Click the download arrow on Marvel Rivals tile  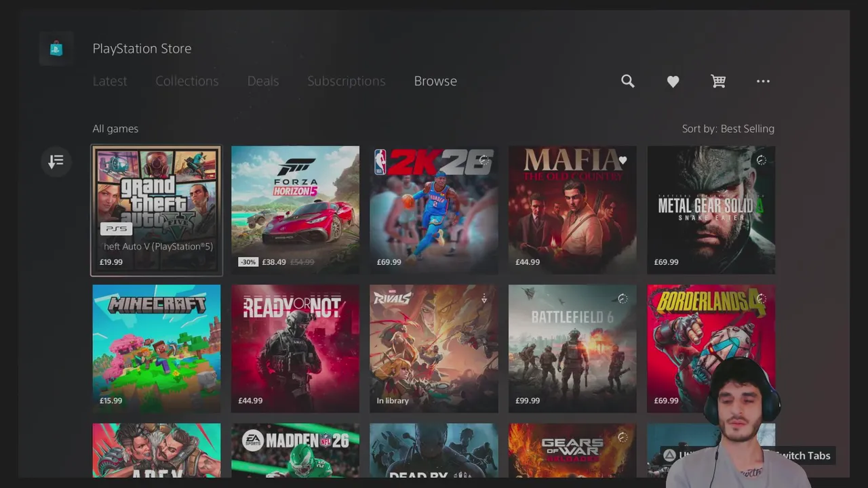[x=484, y=299]
